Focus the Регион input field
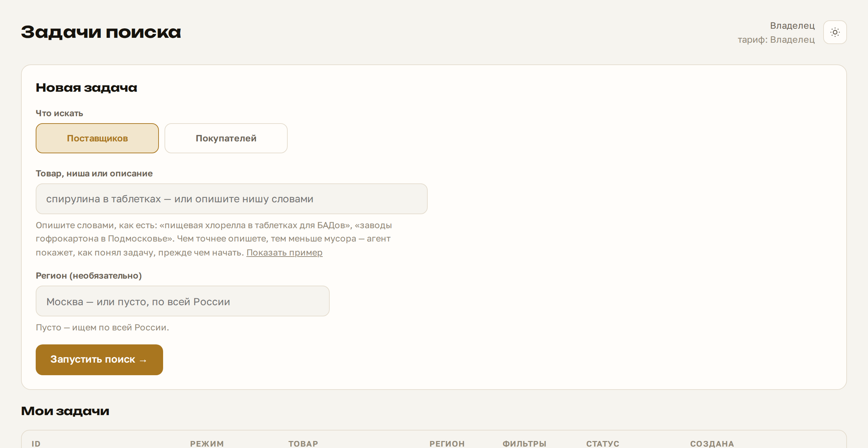The width and height of the screenshot is (868, 448). [x=182, y=301]
